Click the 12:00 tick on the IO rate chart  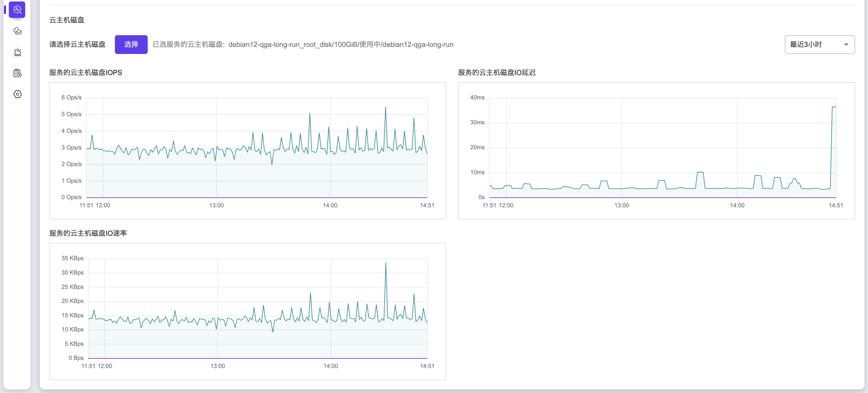click(x=105, y=366)
